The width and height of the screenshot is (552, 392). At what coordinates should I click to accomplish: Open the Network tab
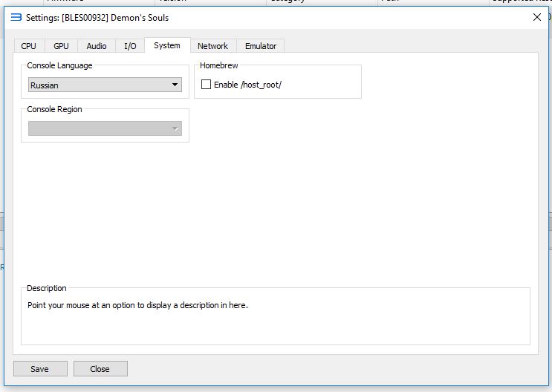click(212, 46)
